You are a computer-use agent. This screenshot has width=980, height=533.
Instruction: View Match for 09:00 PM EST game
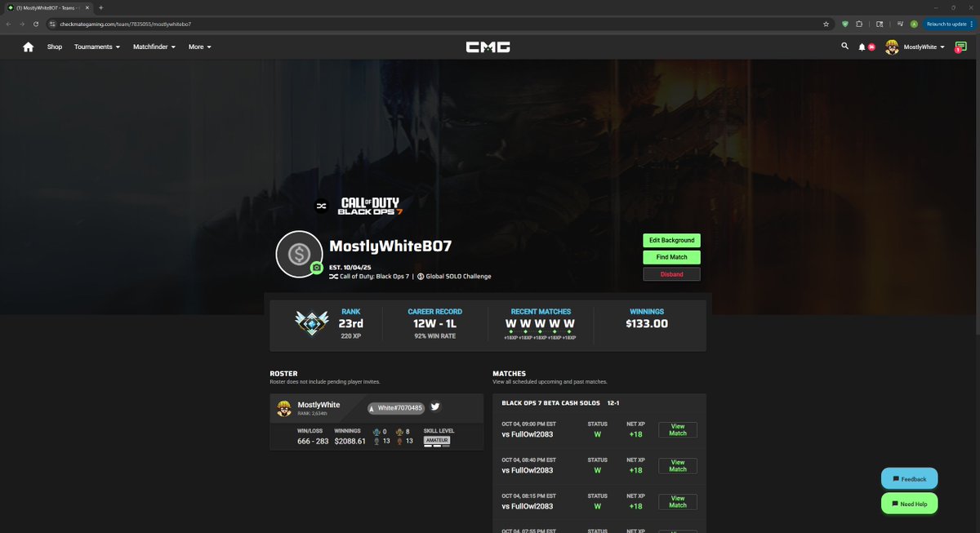678,430
